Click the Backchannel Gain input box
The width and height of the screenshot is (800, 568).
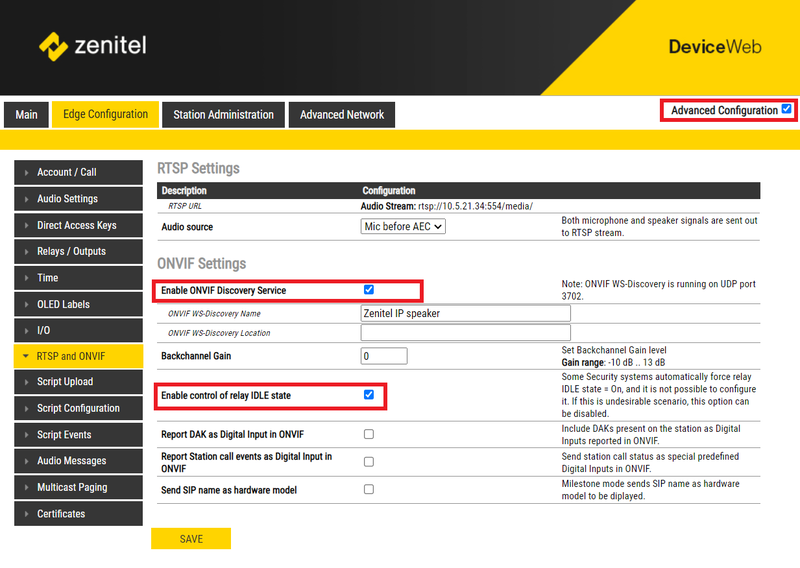click(x=384, y=356)
